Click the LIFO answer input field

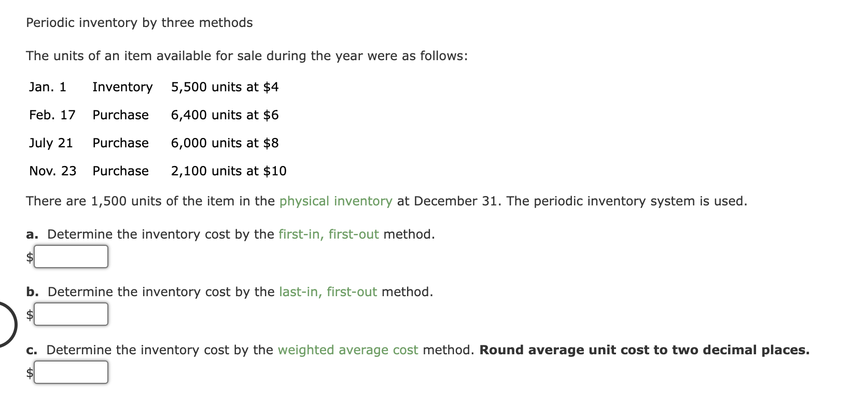point(71,314)
